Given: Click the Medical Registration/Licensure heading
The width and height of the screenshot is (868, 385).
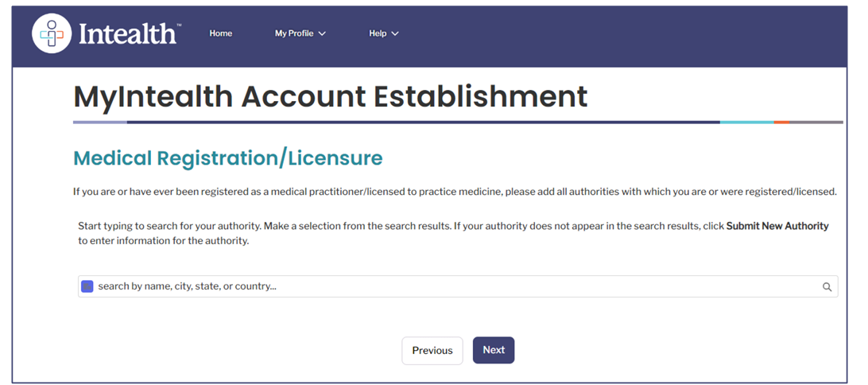Looking at the screenshot, I should coord(227,157).
